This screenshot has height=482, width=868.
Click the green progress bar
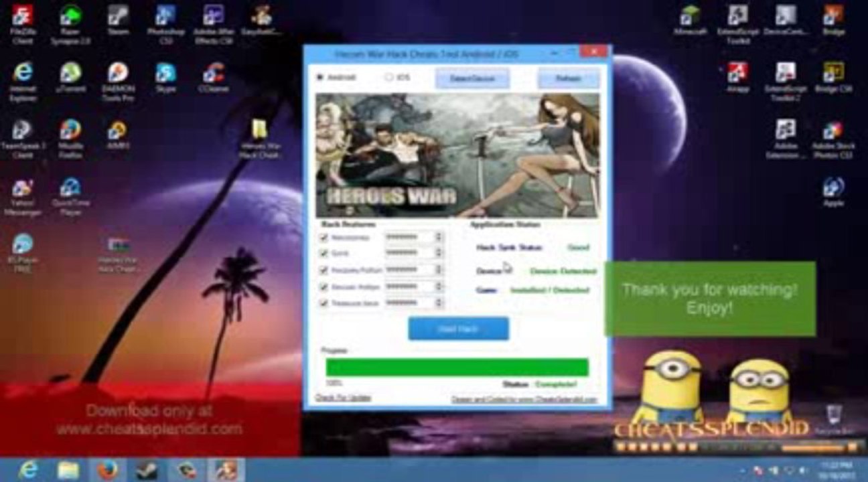click(457, 368)
